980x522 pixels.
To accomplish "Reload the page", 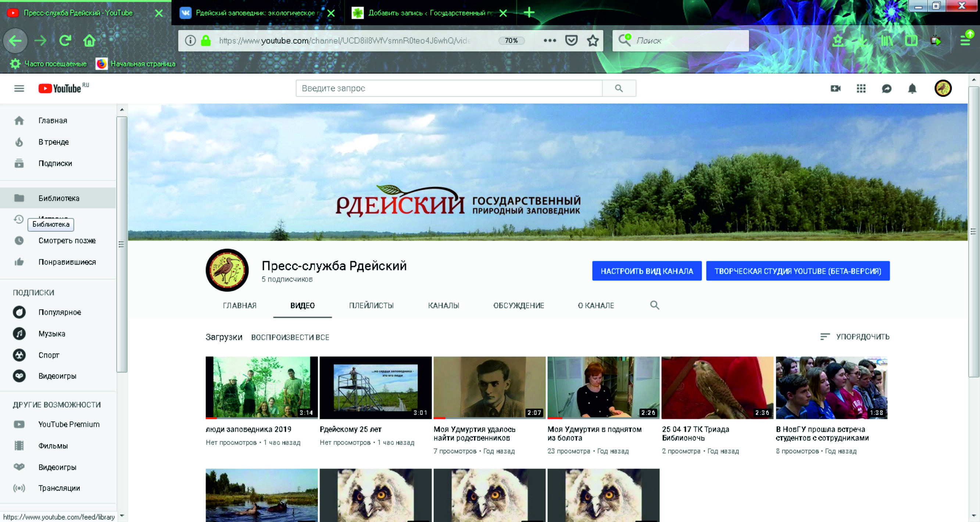I will point(65,40).
